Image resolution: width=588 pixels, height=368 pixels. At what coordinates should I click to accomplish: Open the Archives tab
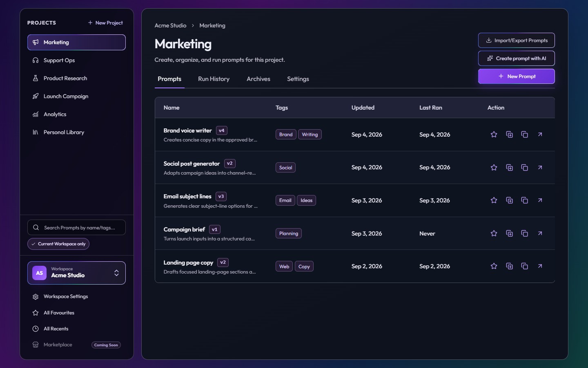(258, 79)
